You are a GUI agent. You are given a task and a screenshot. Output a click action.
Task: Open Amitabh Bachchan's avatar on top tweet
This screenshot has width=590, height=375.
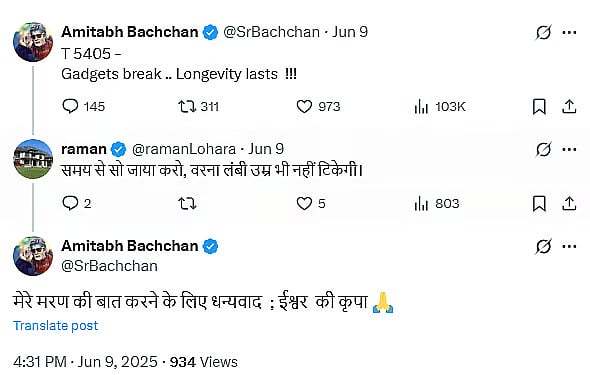point(33,42)
